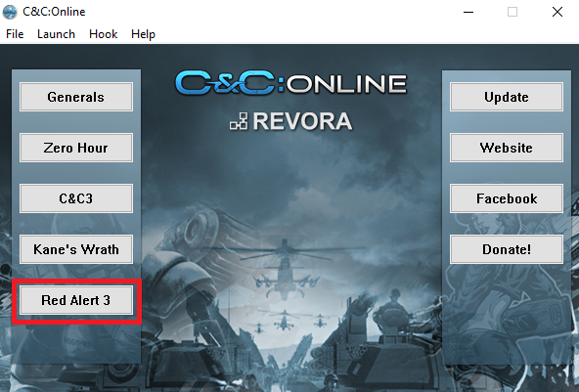Click the C&C:Online app icon in title bar
Viewport: 579px width, 392px height.
pos(10,12)
